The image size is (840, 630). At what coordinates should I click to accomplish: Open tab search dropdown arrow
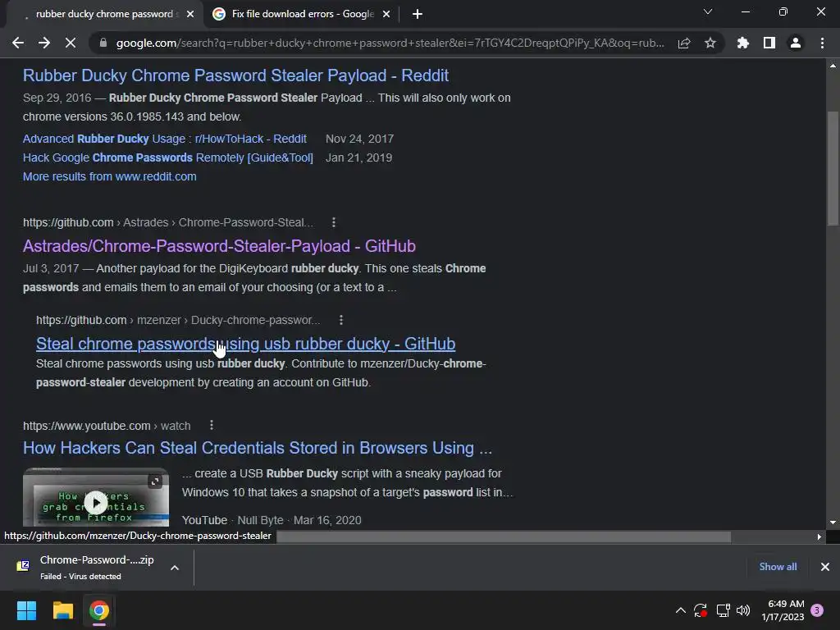click(x=708, y=11)
